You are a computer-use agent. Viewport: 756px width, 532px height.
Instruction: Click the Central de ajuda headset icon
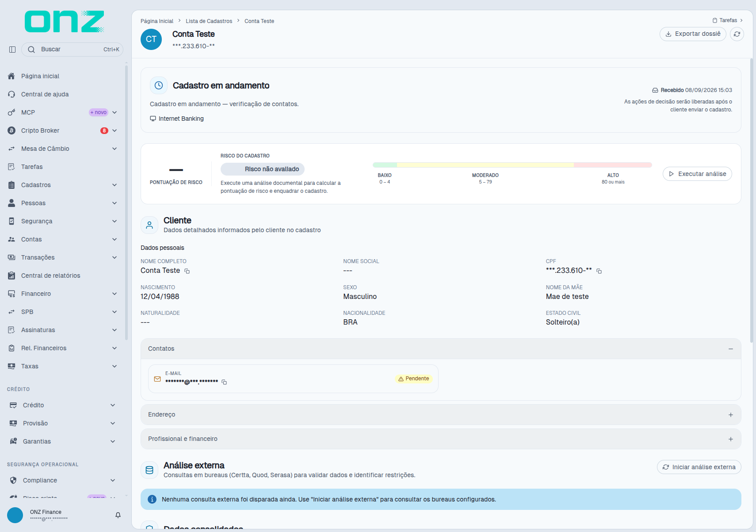(11, 94)
